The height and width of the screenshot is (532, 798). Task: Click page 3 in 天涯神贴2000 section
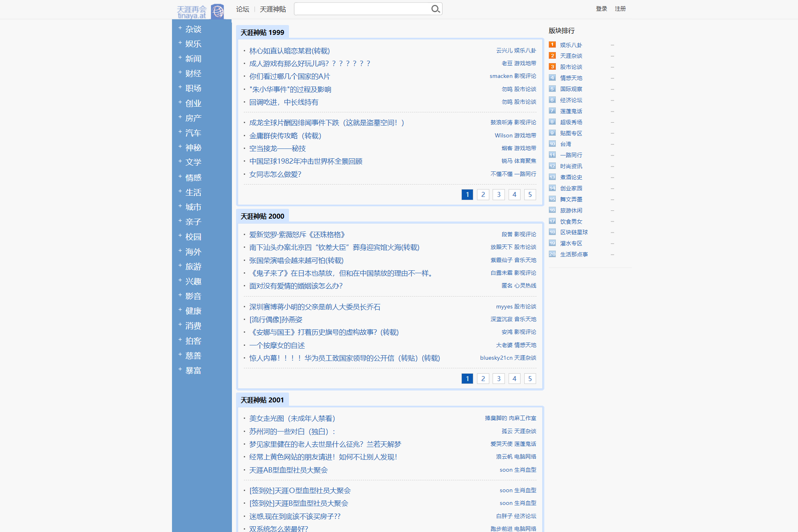coord(498,378)
